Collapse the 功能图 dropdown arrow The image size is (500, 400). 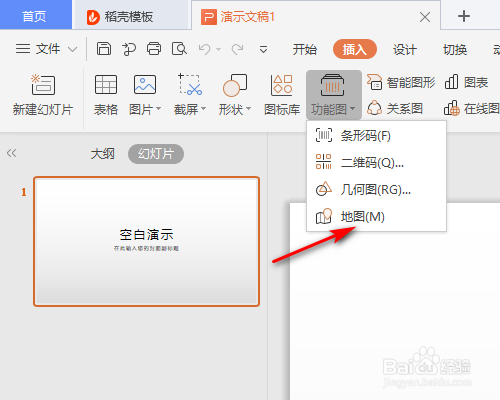click(352, 109)
